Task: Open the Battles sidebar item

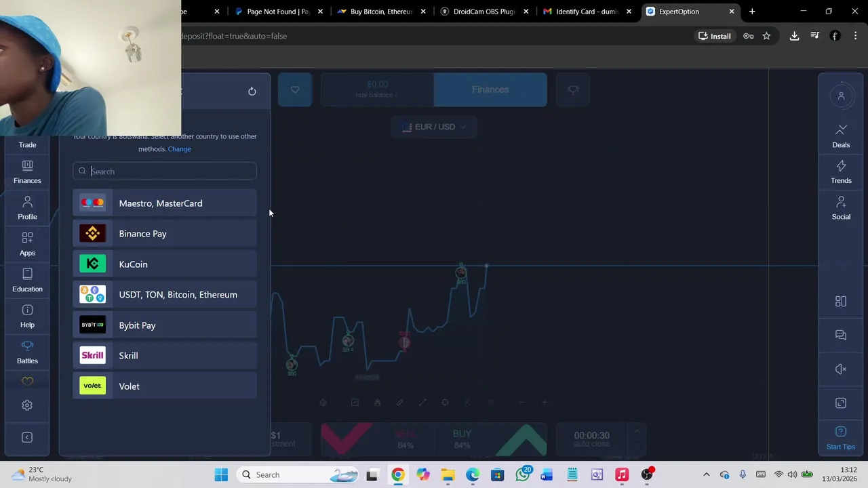Action: pyautogui.click(x=27, y=352)
